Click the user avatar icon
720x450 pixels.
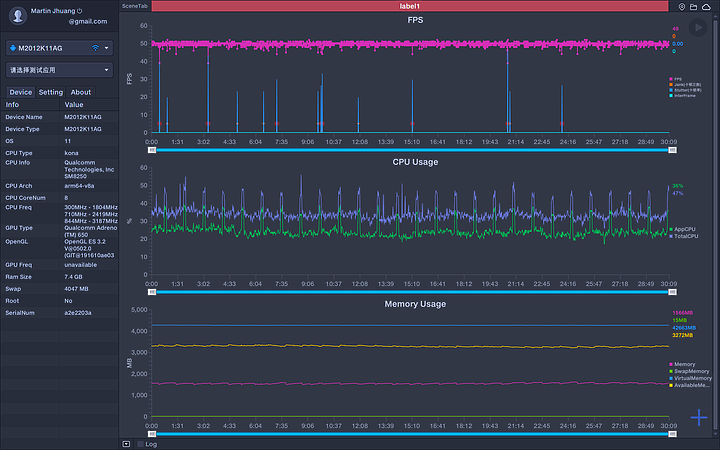(18, 16)
